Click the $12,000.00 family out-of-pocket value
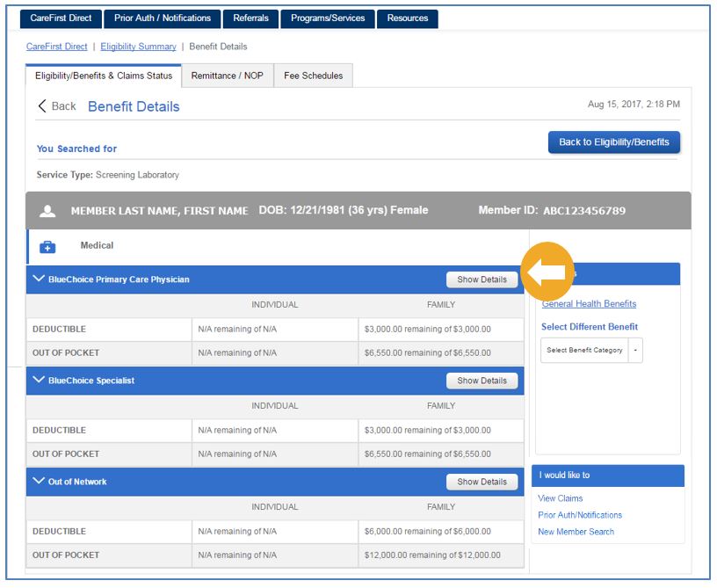This screenshot has height=588, width=717. tap(432, 555)
